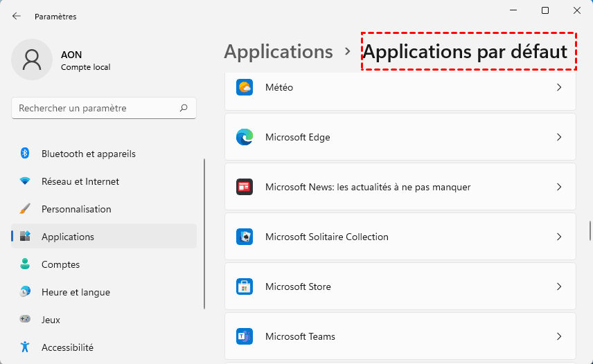Screen dimensions: 593x364
Task: Click the Microsoft Store icon
Action: 244,286
